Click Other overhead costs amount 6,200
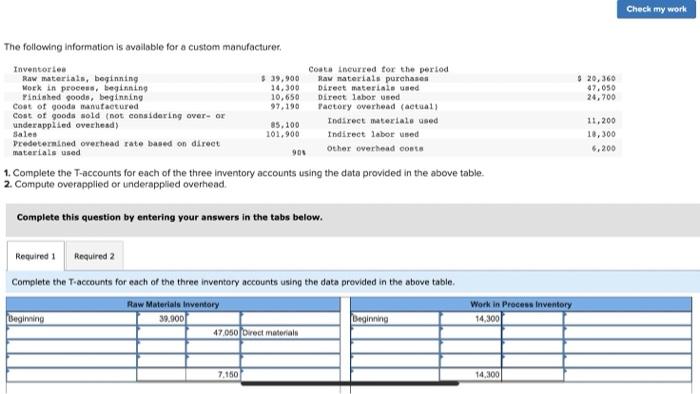 point(604,148)
